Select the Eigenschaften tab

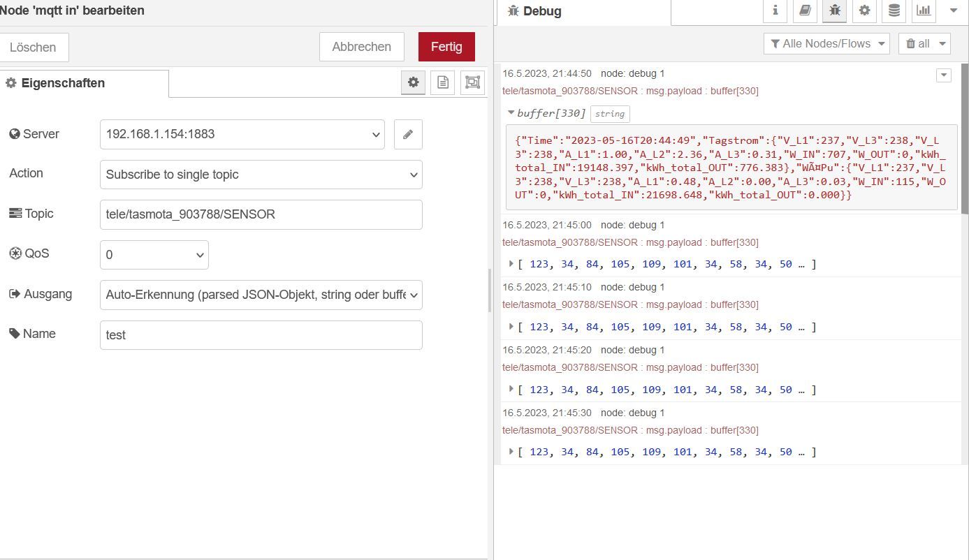[84, 83]
